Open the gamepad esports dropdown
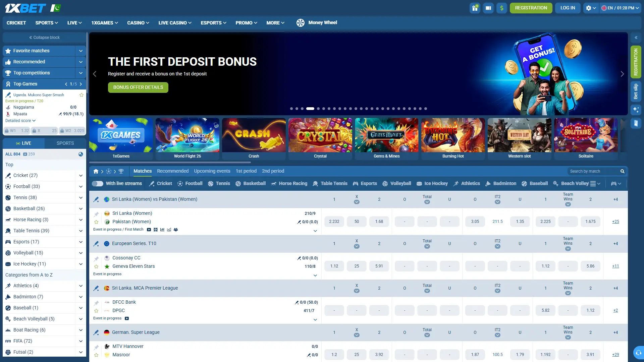 616,184
